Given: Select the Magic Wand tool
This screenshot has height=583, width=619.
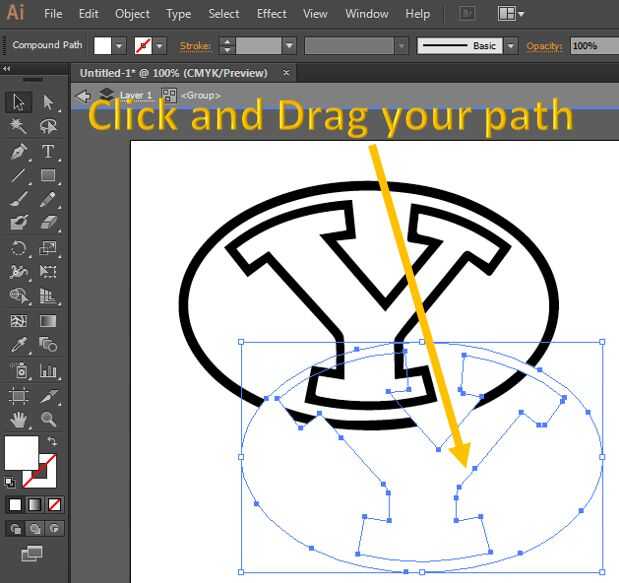Looking at the screenshot, I should click(x=18, y=126).
